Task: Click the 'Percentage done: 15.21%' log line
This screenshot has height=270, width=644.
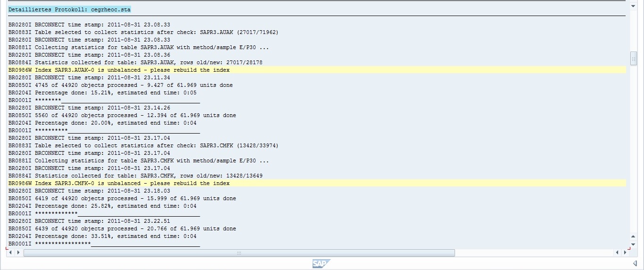Action: [x=102, y=93]
